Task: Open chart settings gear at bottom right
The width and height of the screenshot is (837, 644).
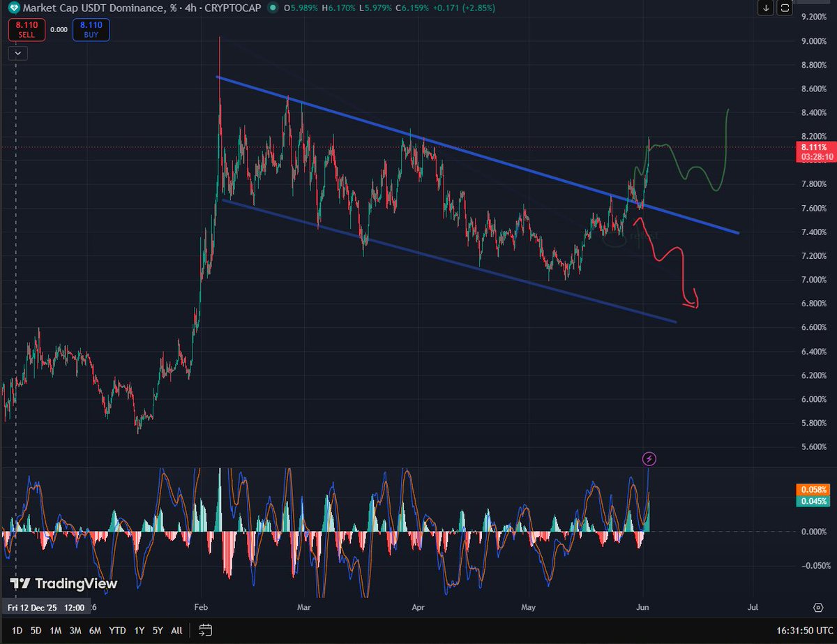Action: pyautogui.click(x=817, y=608)
